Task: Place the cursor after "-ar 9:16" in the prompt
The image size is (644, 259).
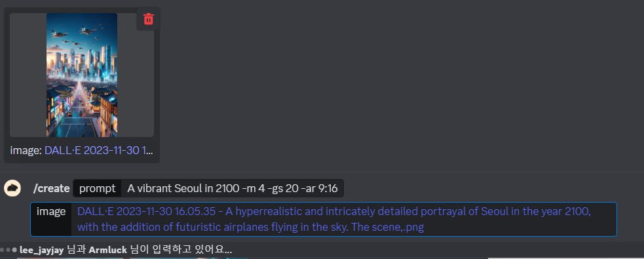Action: click(339, 189)
